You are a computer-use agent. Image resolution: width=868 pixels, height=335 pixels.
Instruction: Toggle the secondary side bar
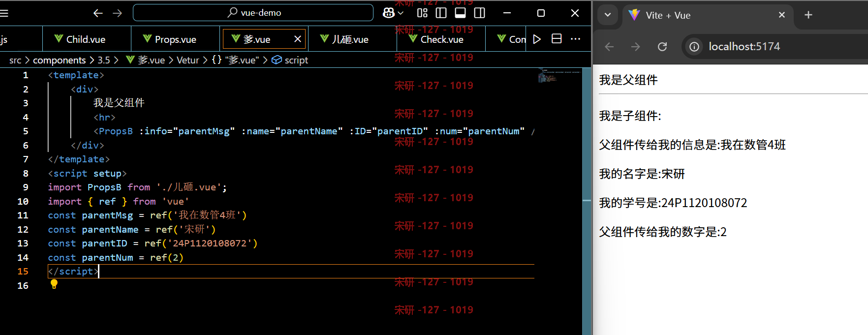[480, 13]
